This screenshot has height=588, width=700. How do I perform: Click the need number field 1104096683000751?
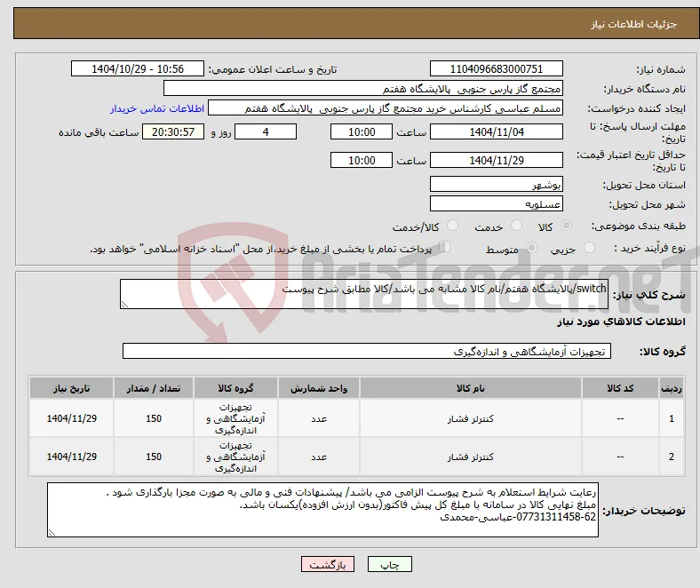pos(496,68)
